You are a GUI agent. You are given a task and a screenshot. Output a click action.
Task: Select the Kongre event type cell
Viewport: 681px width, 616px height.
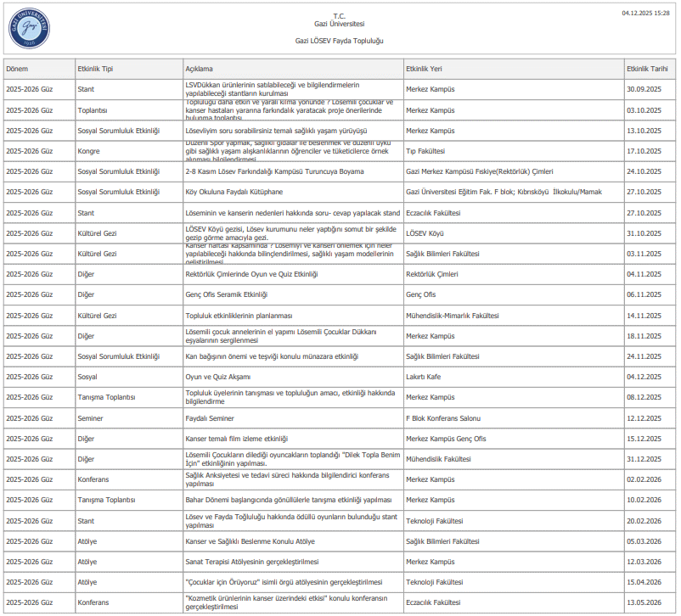(88, 151)
